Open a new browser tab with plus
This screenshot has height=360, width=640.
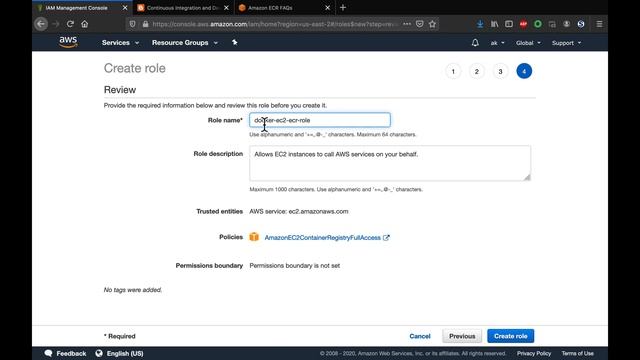pyautogui.click(x=343, y=7)
